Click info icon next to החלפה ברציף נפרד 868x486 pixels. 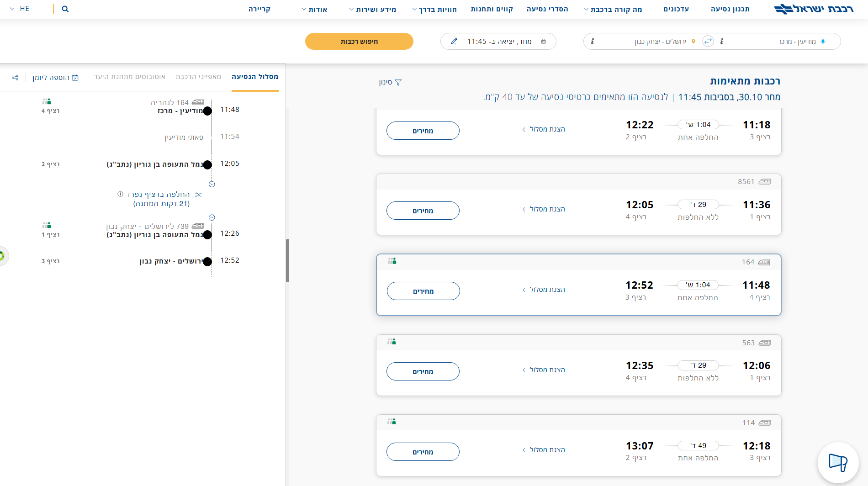[120, 194]
